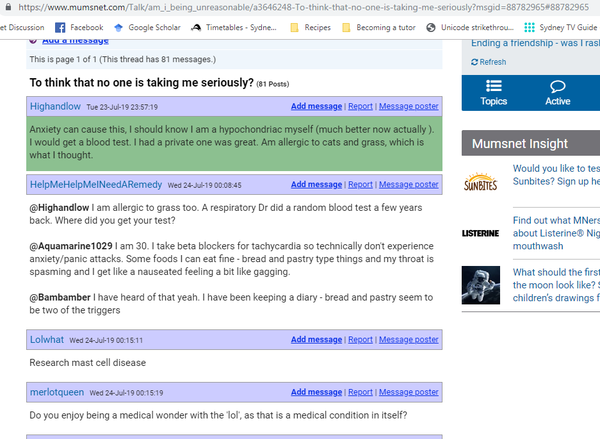Open Highandlow's user profile
600x439 pixels.
click(57, 106)
